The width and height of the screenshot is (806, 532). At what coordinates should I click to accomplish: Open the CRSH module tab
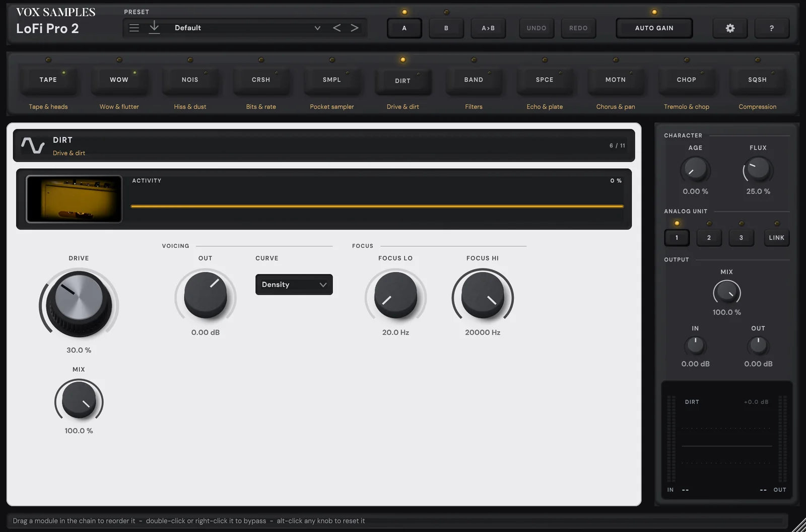coord(261,81)
